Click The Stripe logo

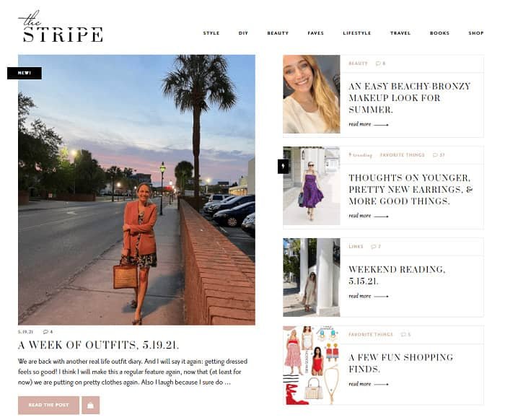pyautogui.click(x=61, y=27)
